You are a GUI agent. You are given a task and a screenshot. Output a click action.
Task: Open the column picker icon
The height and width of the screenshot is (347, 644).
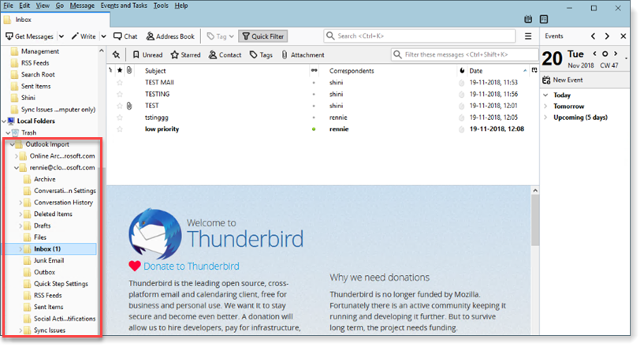(534, 70)
